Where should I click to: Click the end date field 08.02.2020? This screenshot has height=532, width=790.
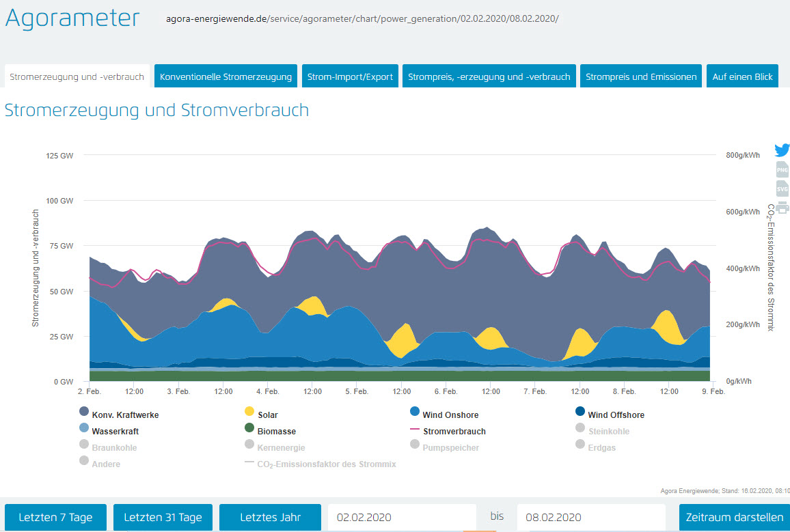[x=590, y=517]
